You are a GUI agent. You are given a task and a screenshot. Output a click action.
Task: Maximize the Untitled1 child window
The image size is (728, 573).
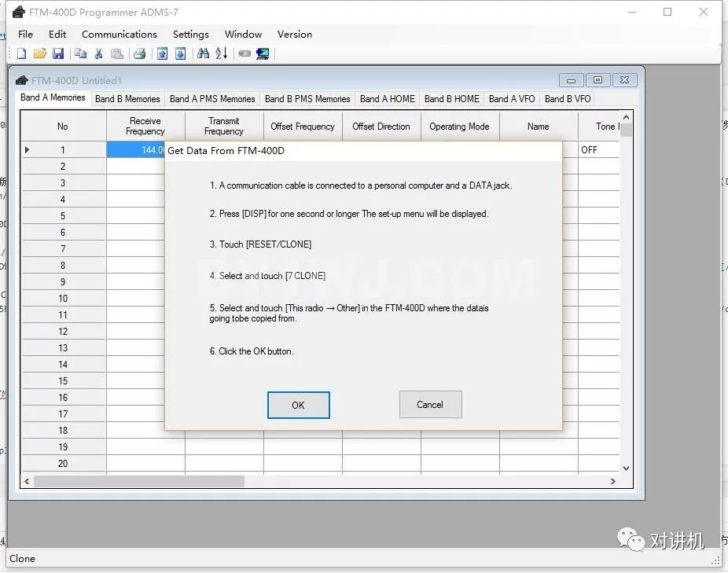click(598, 80)
